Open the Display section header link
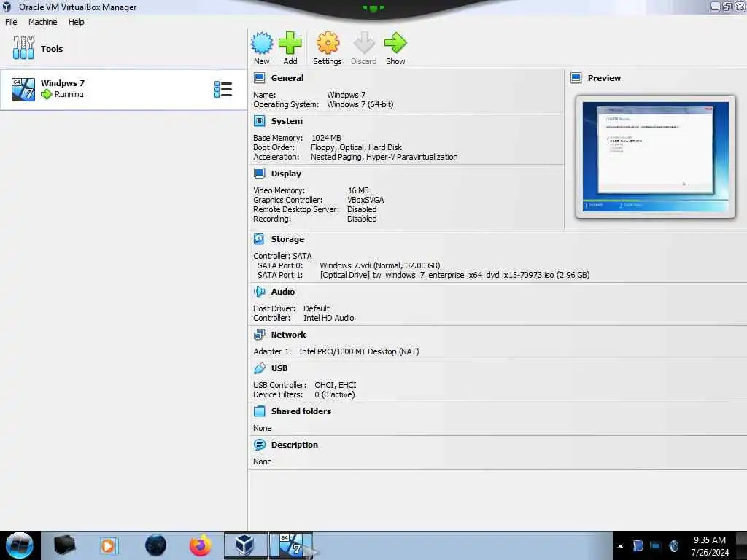747x560 pixels. (x=286, y=174)
